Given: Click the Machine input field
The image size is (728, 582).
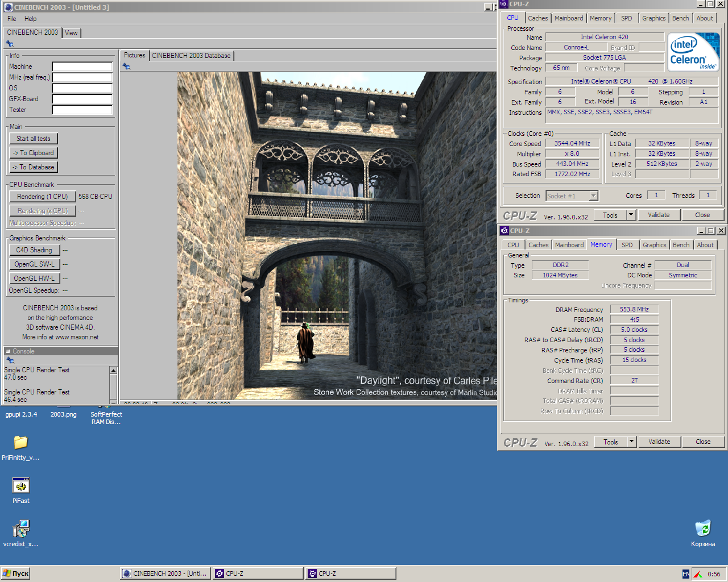Looking at the screenshot, I should (x=82, y=66).
